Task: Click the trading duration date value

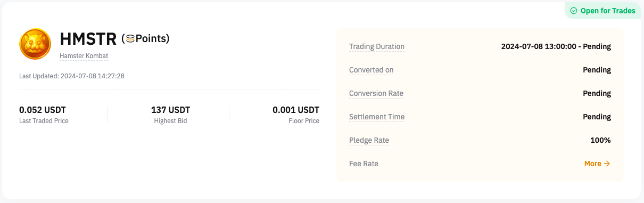Action: [556, 46]
